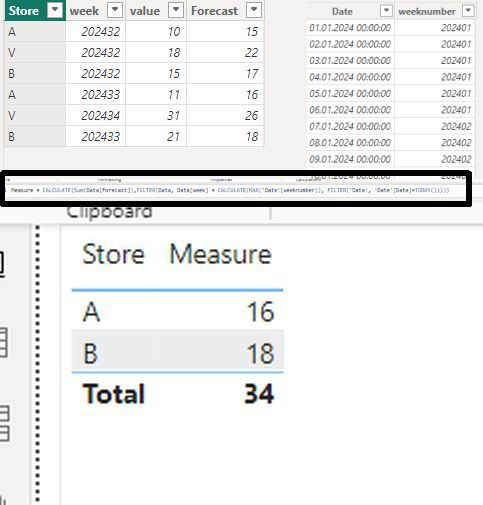Click the date cell 06.01.2024 00:00:00

(350, 110)
